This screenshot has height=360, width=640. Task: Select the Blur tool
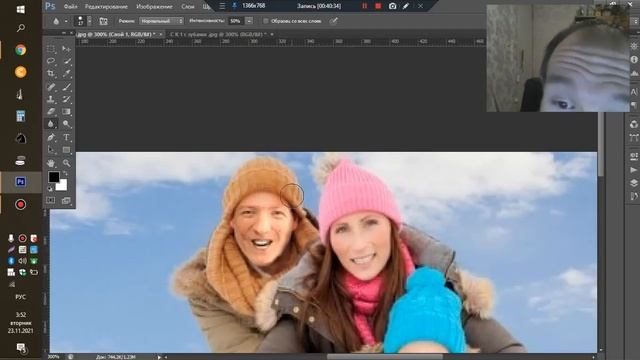pyautogui.click(x=51, y=124)
